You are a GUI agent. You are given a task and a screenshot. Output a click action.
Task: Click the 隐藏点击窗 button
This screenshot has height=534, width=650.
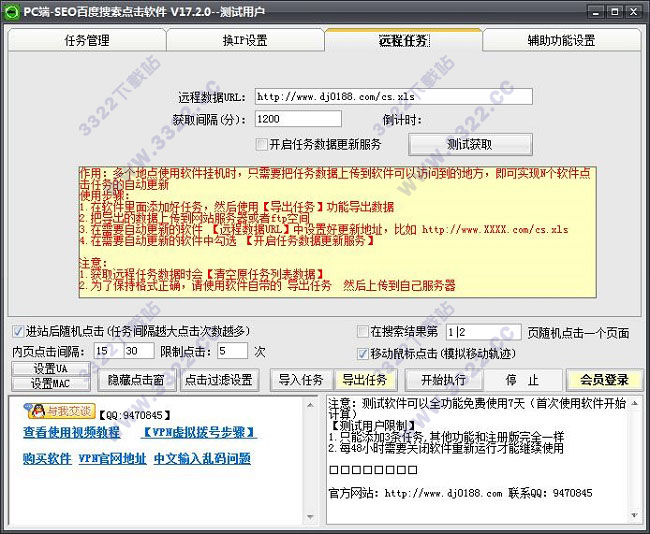click(x=136, y=380)
